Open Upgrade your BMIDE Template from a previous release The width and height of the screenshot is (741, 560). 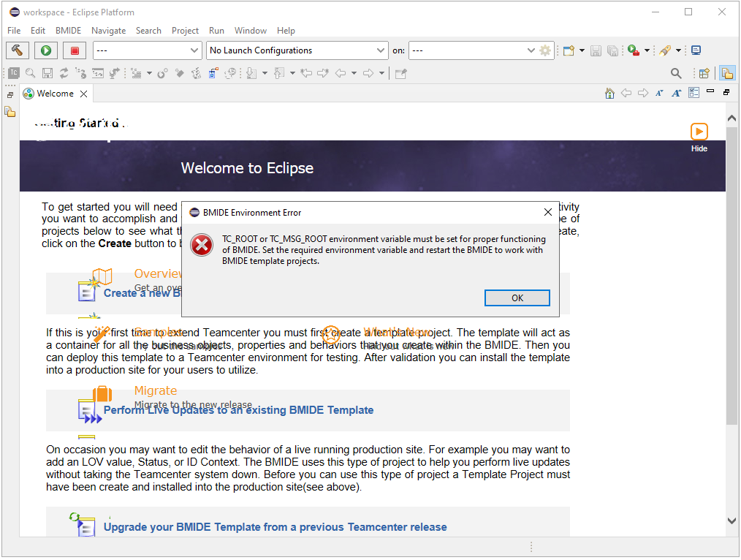pyautogui.click(x=275, y=527)
